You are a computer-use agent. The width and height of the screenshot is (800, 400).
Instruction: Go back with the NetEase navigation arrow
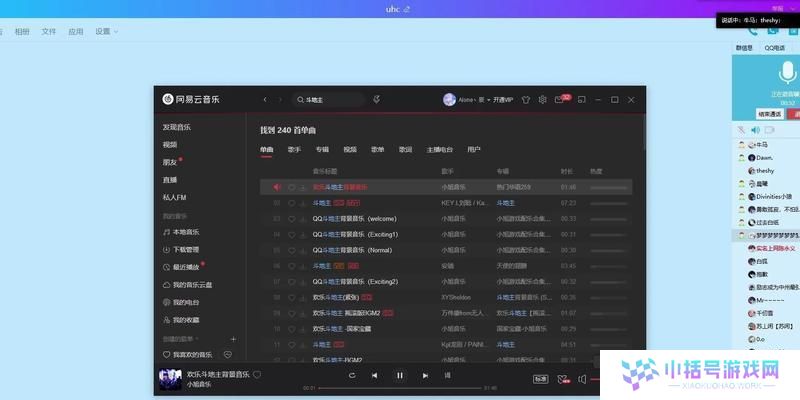(265, 99)
